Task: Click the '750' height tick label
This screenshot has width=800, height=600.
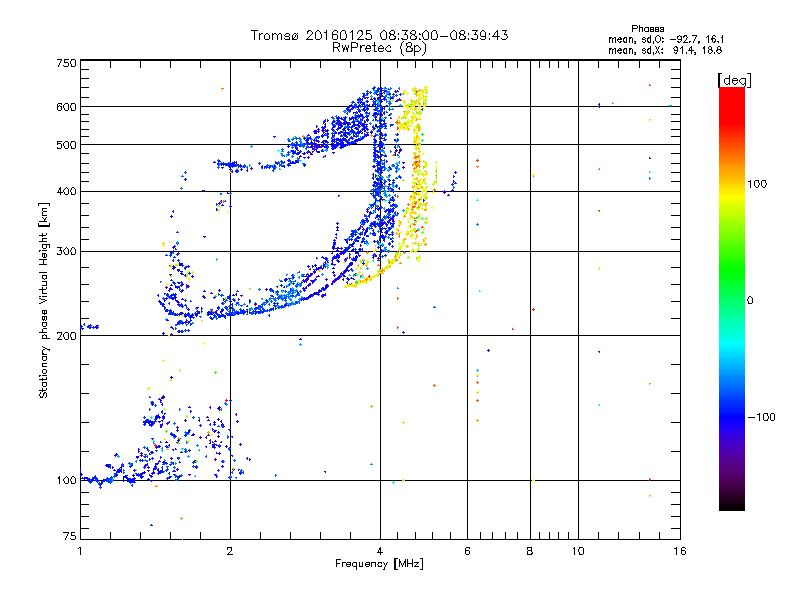Action: click(x=67, y=63)
